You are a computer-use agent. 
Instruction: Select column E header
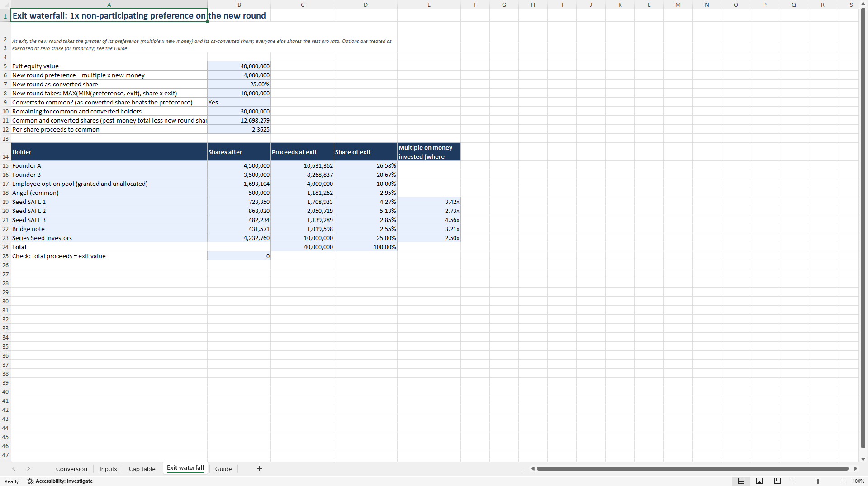(x=429, y=5)
